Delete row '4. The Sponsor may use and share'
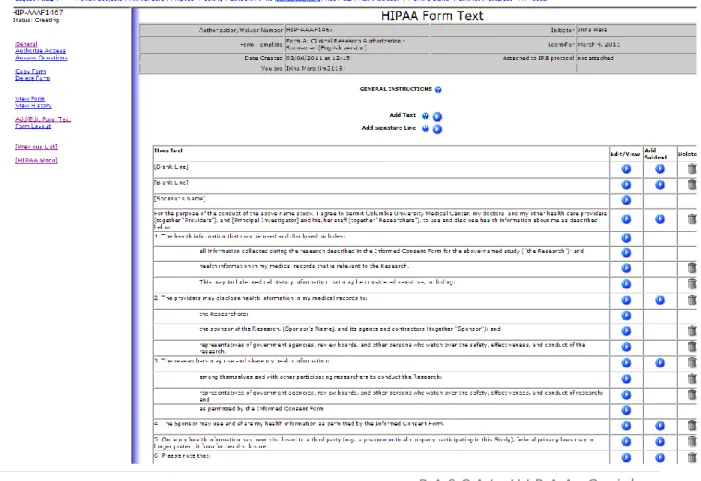Screen dimensions: 701x481 692,426
